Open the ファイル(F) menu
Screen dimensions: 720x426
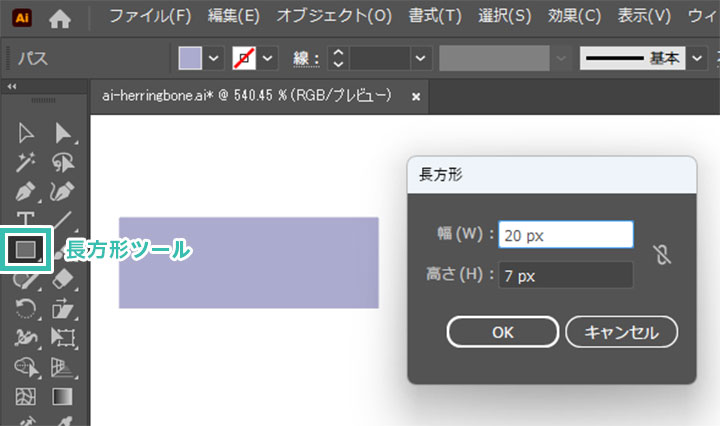[149, 17]
